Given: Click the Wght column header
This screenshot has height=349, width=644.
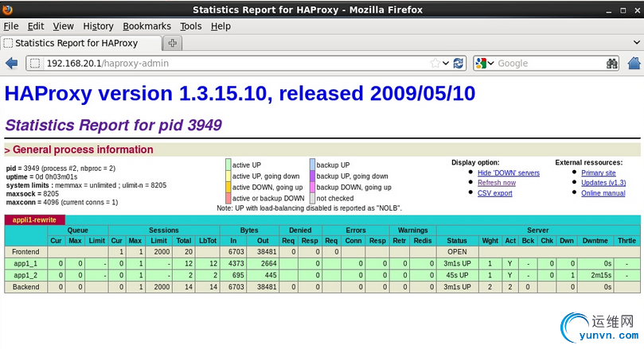Looking at the screenshot, I should (x=490, y=241).
